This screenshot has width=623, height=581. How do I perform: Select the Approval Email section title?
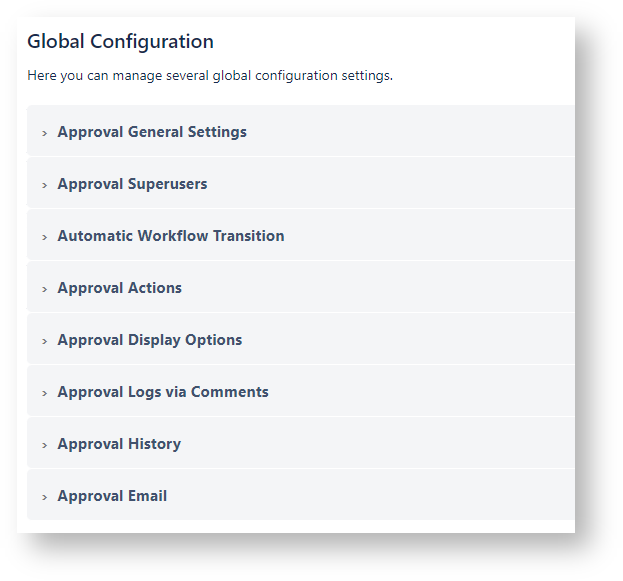112,496
